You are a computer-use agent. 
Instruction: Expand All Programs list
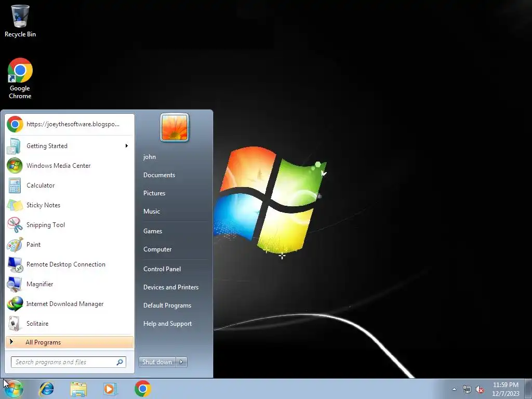(x=70, y=342)
